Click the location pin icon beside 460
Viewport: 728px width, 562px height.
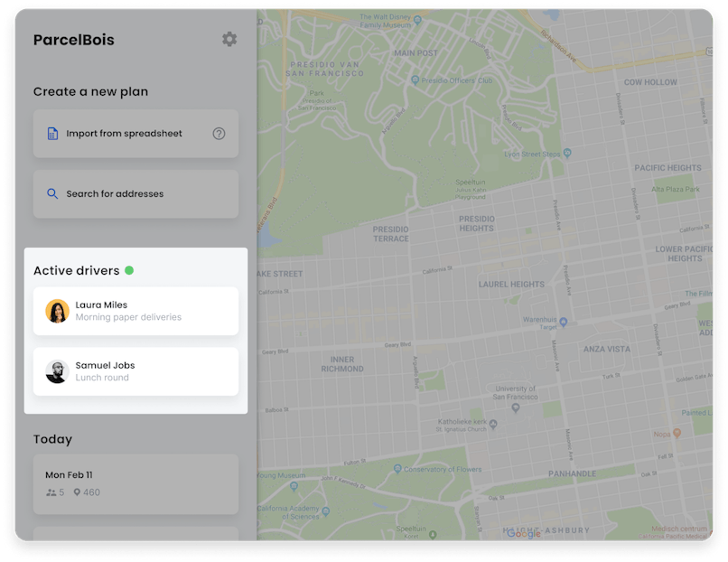(x=79, y=492)
